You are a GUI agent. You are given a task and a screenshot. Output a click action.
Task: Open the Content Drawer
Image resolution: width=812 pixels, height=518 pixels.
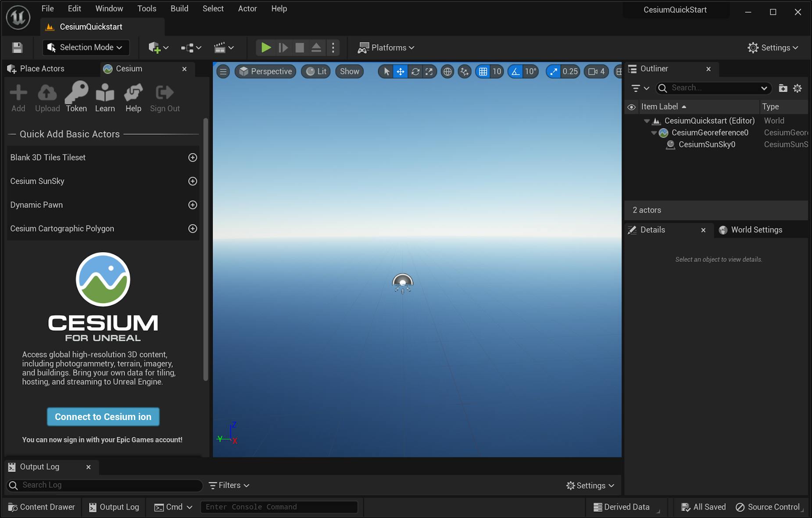[x=41, y=507]
